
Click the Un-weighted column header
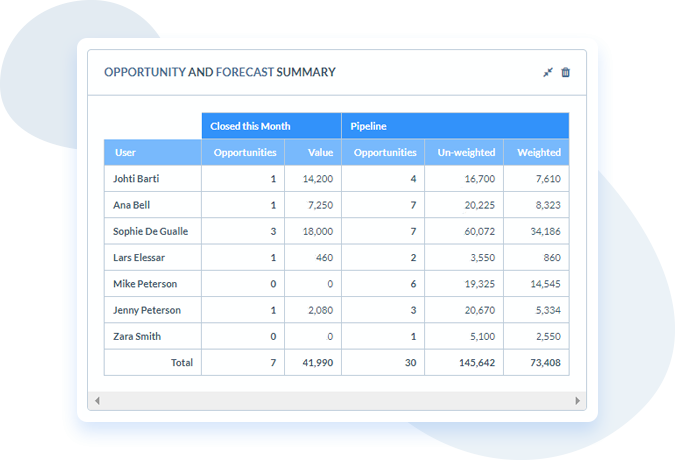(x=464, y=152)
